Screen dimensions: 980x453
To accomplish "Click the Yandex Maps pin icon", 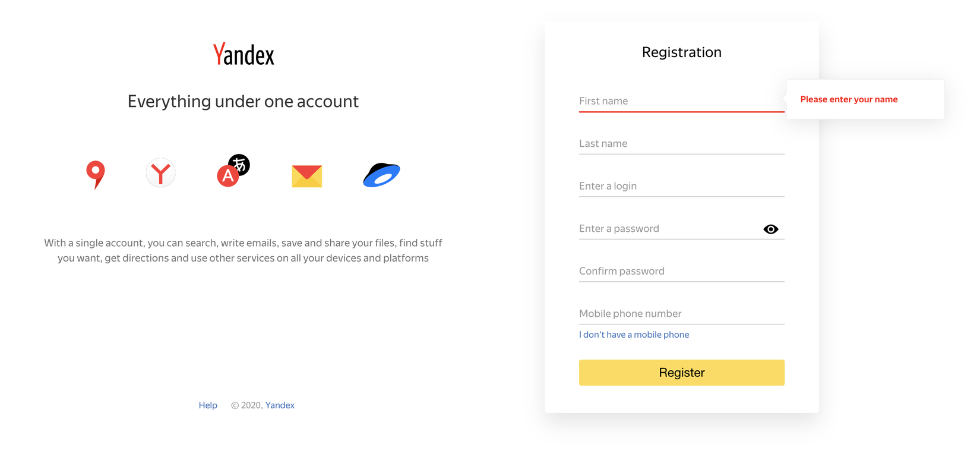I will pos(95,174).
